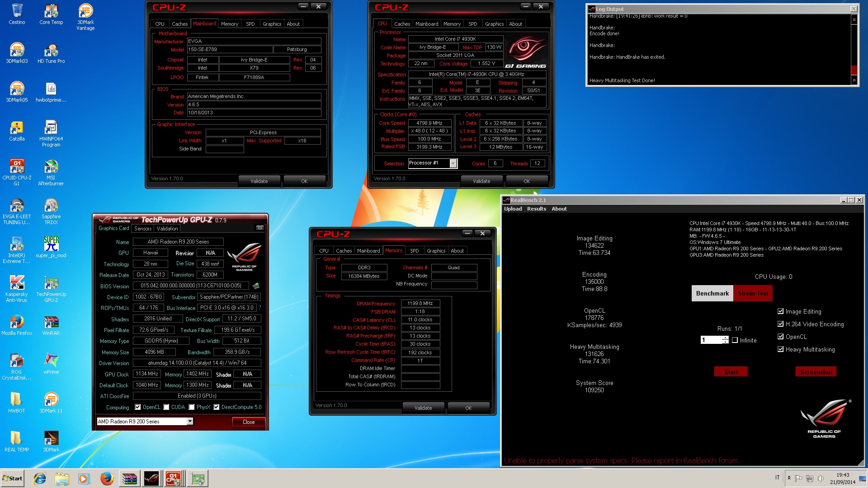The image size is (868, 488).
Task: Click Close button in GPU-Z
Action: click(x=249, y=422)
